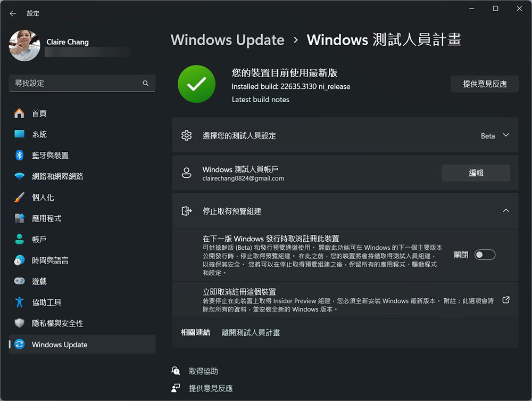Viewport: 532px width, 401px height.
Task: Select 個人化 in the sidebar
Action: coord(82,197)
